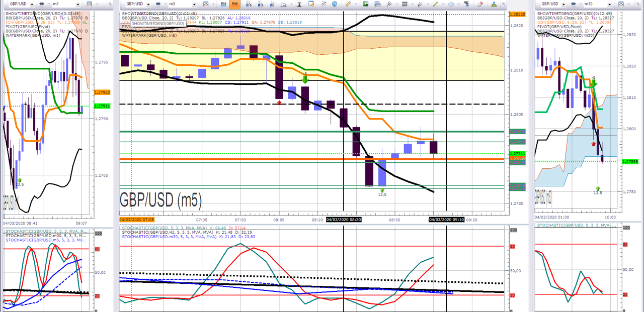
Task: Click the magnifier zoom tool icon
Action: pos(284,4)
